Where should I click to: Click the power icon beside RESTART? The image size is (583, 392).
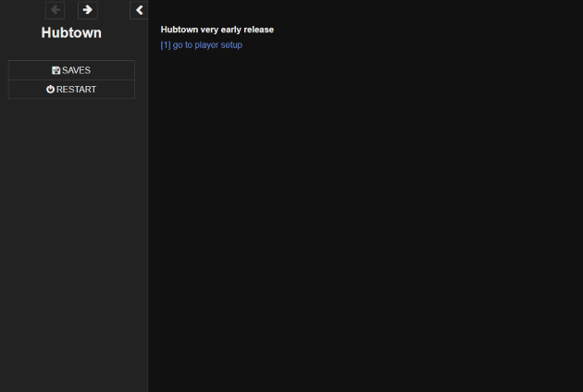pyautogui.click(x=50, y=90)
